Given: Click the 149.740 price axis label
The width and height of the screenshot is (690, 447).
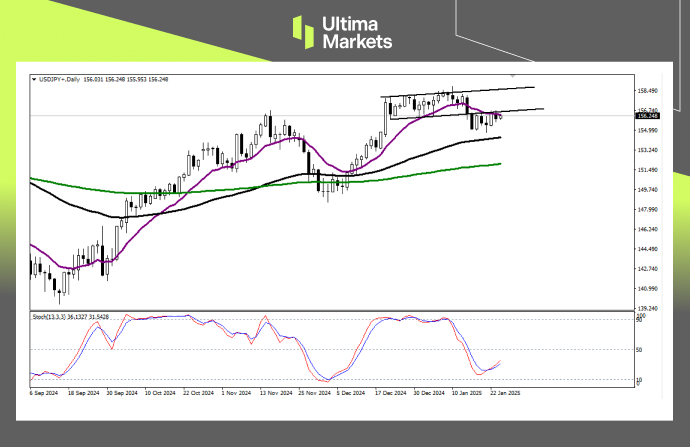Looking at the screenshot, I should [x=646, y=190].
